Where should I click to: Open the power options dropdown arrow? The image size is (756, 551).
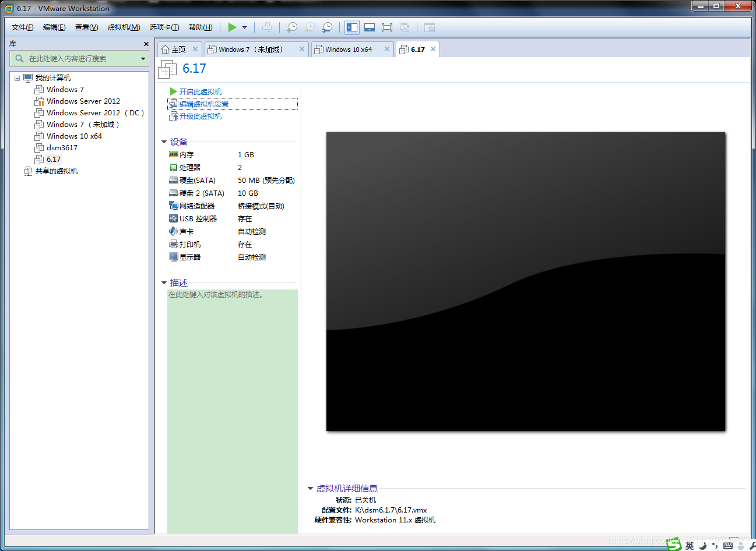click(244, 27)
